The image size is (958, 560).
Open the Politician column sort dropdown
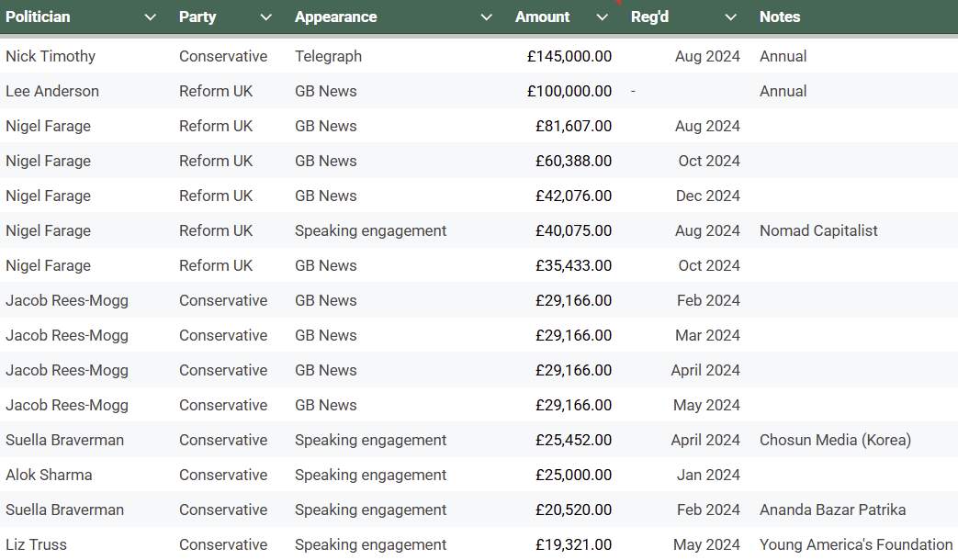pos(150,17)
